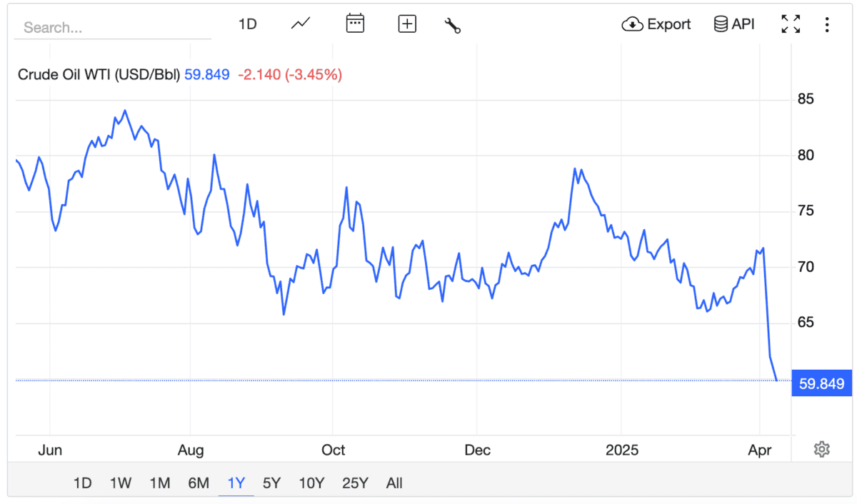857x504 pixels.
Task: Open the wrench chart tools icon
Action: (x=453, y=25)
